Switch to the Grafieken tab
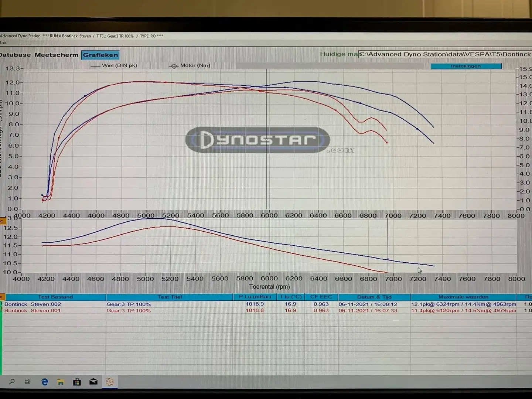Image resolution: width=532 pixels, height=399 pixels. 100,55
